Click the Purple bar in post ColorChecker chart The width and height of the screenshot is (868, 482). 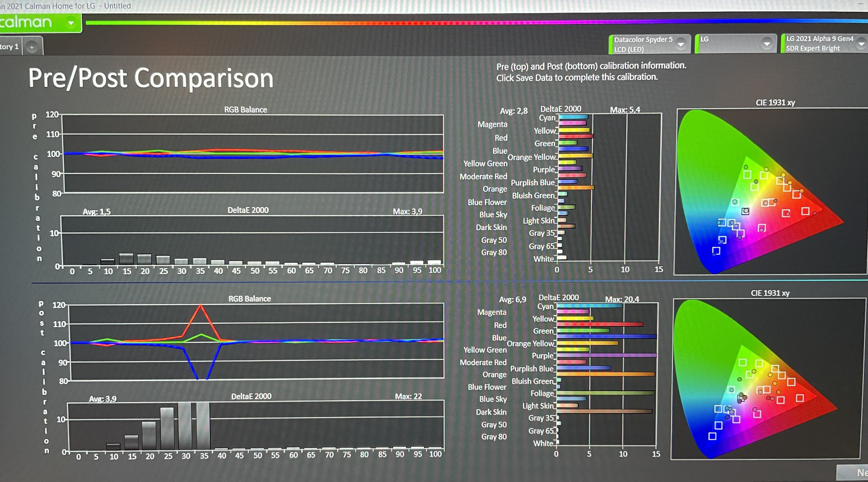tap(606, 355)
